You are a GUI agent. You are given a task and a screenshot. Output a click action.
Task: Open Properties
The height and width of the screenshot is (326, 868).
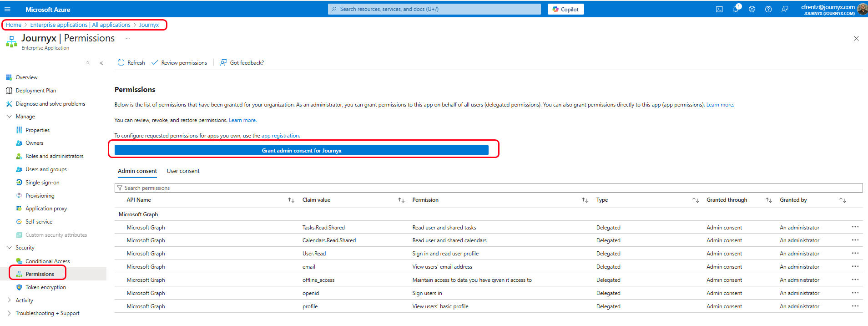point(37,130)
